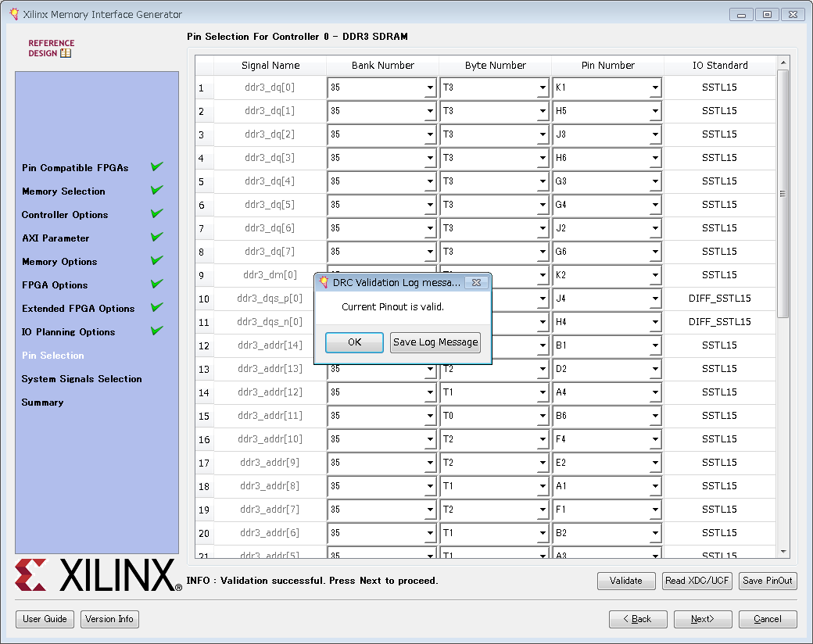Click Read XDC/UCF button
The height and width of the screenshot is (644, 813).
pyautogui.click(x=697, y=581)
